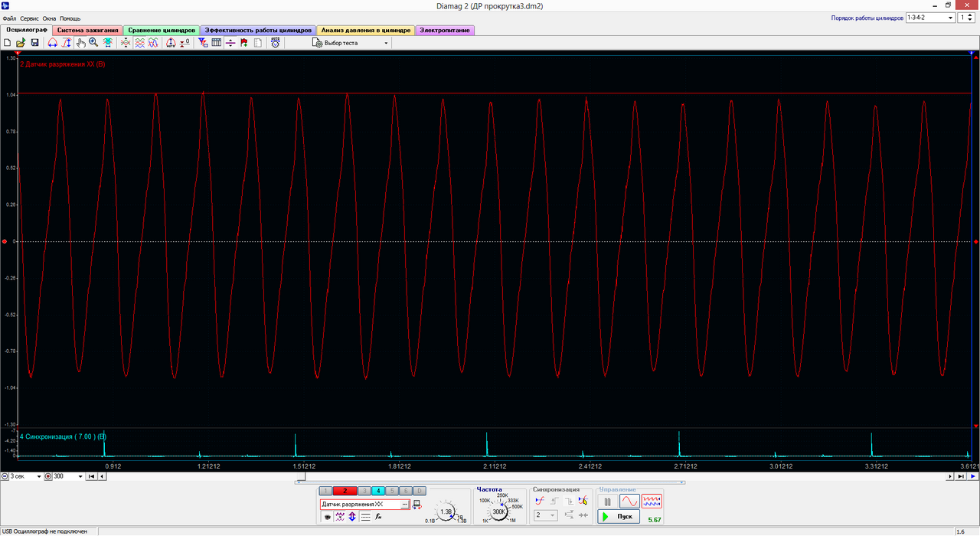This screenshot has height=536, width=980.
Task: Click the divide-line icon in toolbar
Action: [230, 43]
